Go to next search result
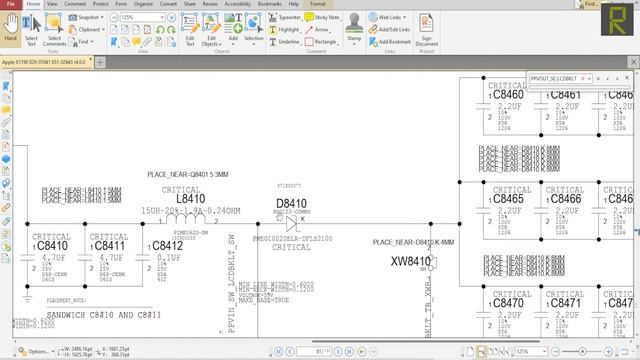 pyautogui.click(x=617, y=78)
